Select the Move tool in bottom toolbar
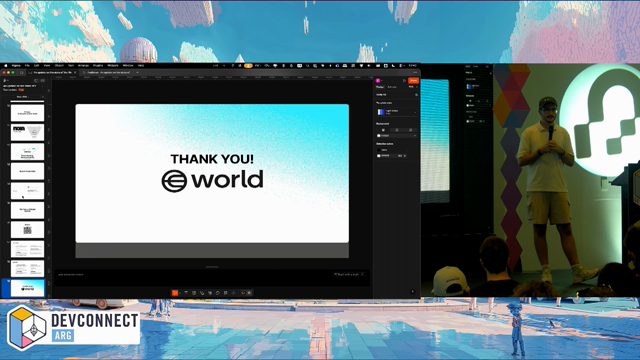The width and height of the screenshot is (640, 360). (175, 293)
